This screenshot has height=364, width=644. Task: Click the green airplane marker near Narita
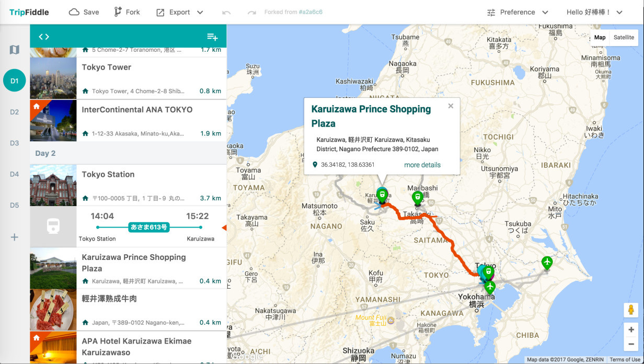547,262
